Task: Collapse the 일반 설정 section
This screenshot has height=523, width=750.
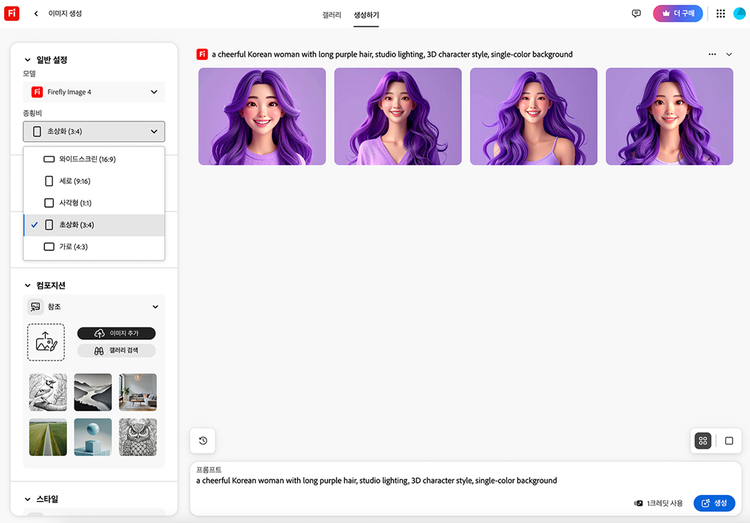Action: coord(45,60)
